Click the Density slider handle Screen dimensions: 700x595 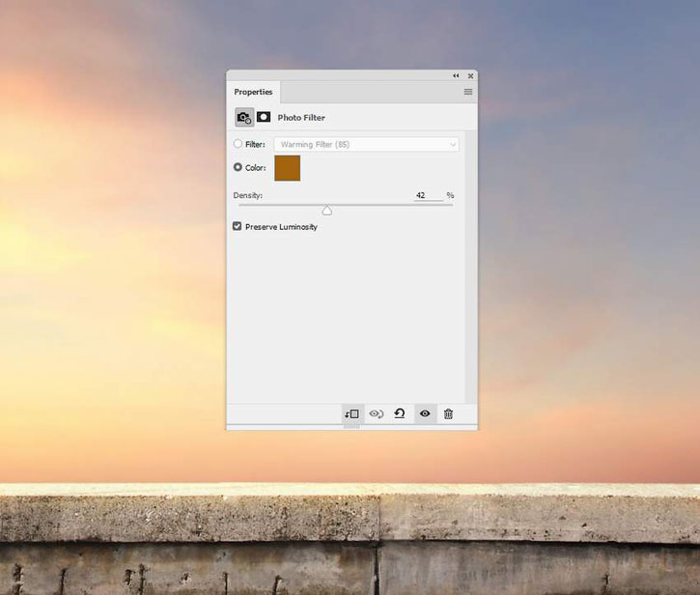pyautogui.click(x=327, y=210)
